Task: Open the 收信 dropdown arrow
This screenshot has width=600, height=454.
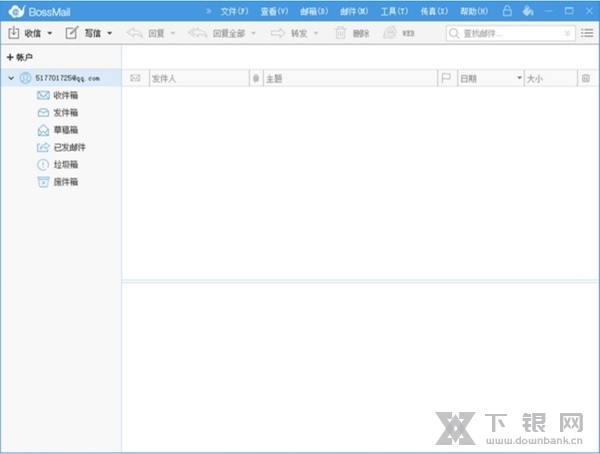Action: [49, 33]
